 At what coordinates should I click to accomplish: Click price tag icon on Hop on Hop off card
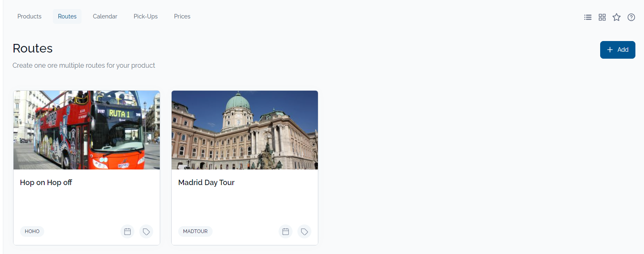(146, 231)
